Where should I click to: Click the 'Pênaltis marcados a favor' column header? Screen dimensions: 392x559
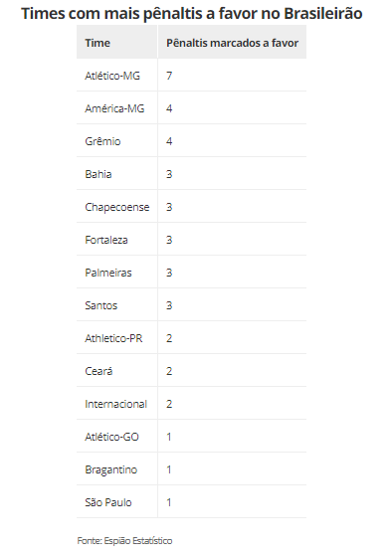click(232, 43)
